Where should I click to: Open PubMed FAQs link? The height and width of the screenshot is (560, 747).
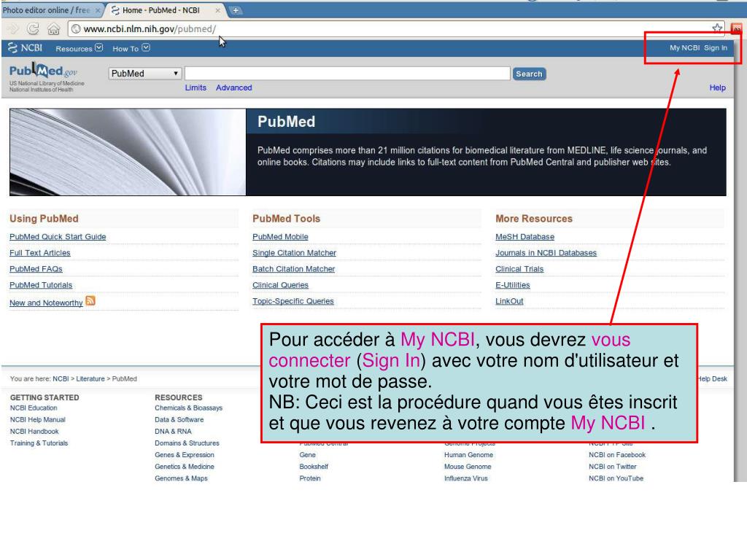tap(36, 269)
